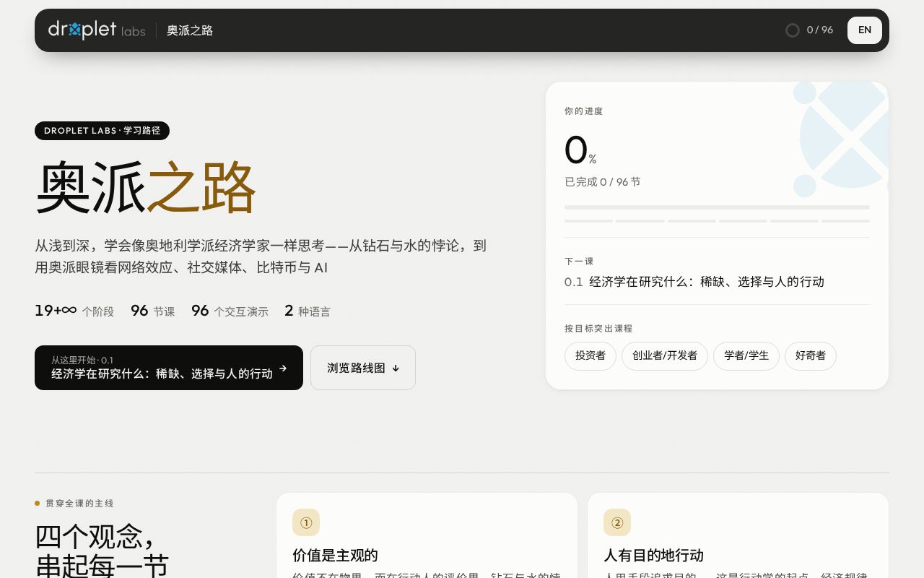Click the down arrow in 浏览路线图 button
The image size is (924, 578).
(396, 368)
